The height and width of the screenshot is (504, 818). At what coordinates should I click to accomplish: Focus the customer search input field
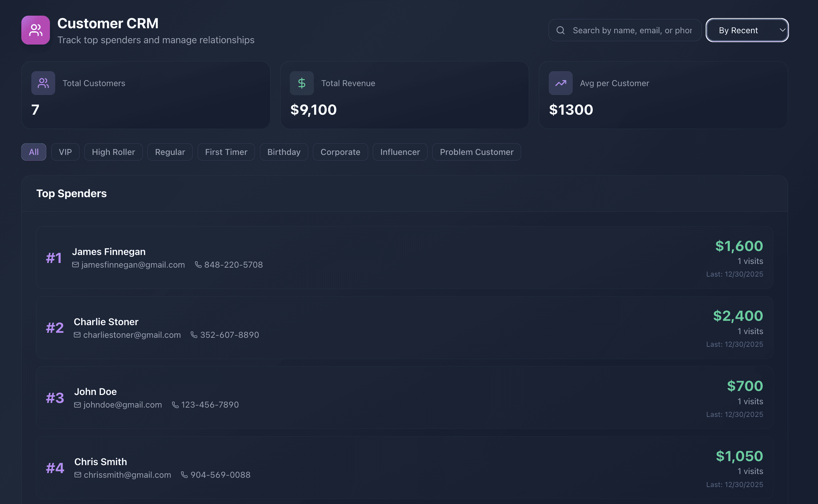tap(632, 30)
